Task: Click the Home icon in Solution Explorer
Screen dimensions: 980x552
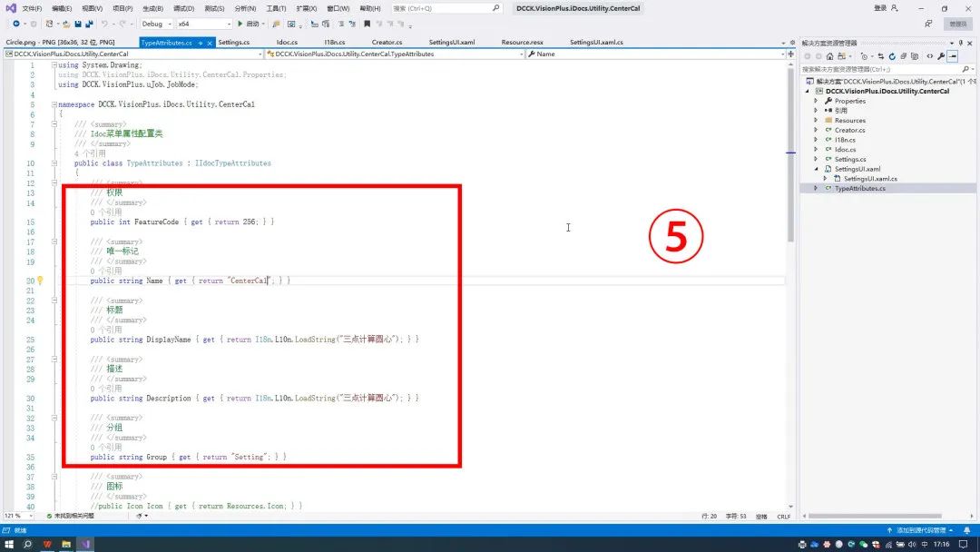Action: point(830,56)
